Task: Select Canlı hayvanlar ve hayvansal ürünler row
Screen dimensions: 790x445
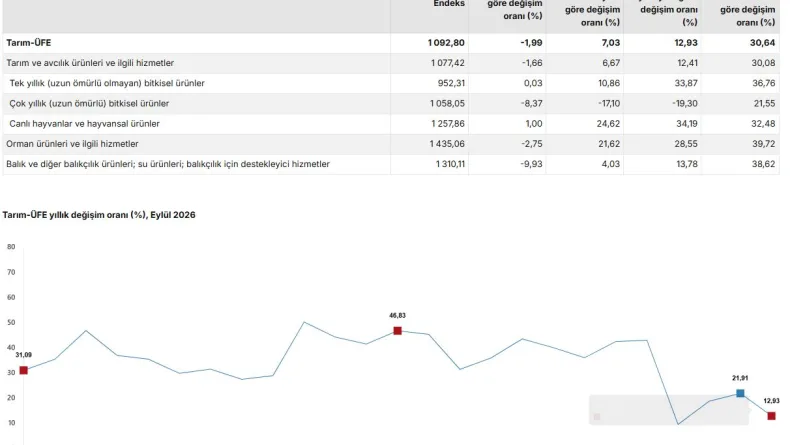Action: coord(391,124)
